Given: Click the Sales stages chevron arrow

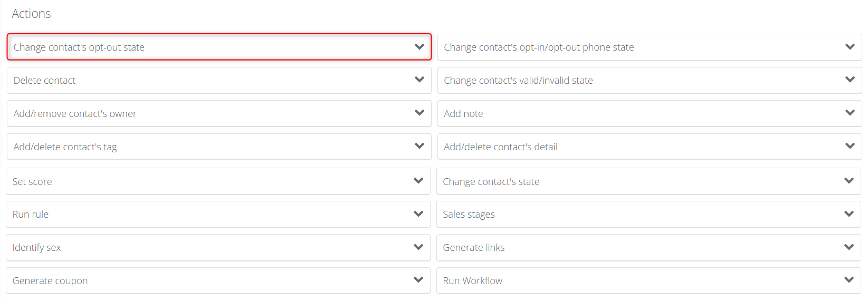Looking at the screenshot, I should pyautogui.click(x=849, y=213).
